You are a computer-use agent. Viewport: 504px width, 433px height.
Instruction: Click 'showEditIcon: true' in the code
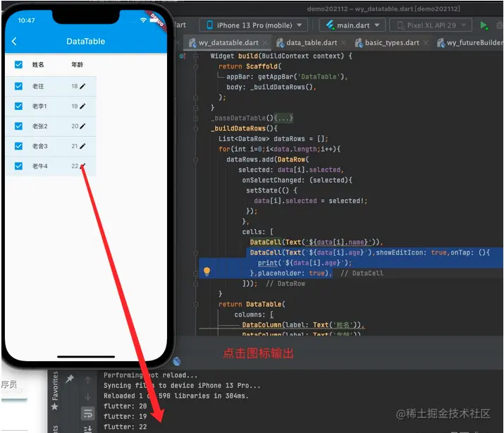411,252
